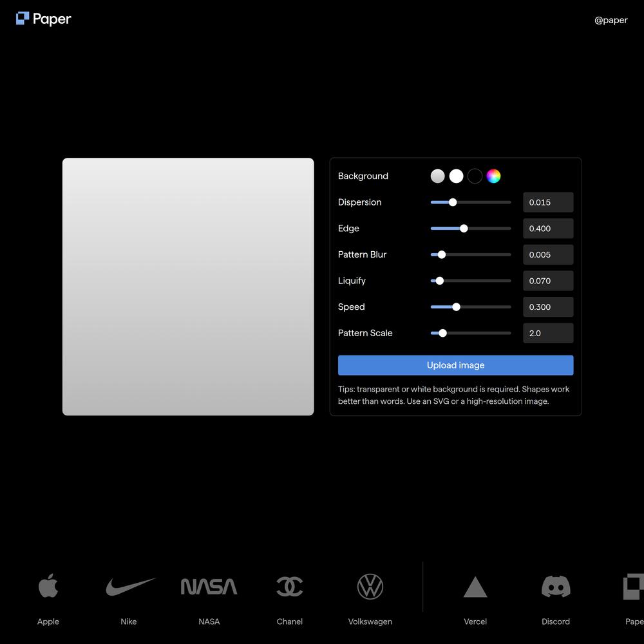Focus the Pattern Scale value field 2.0
Image resolution: width=644 pixels, height=644 pixels.
click(x=548, y=333)
